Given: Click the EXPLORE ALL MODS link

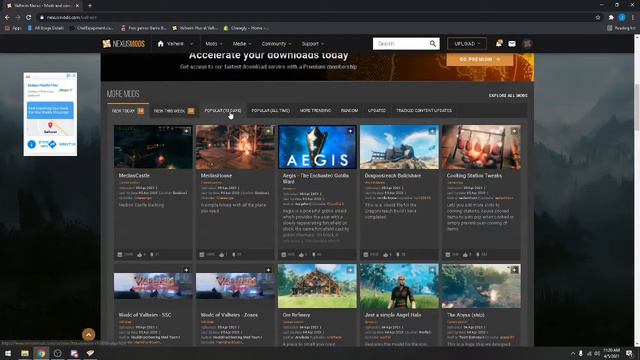Looking at the screenshot, I should tap(508, 96).
